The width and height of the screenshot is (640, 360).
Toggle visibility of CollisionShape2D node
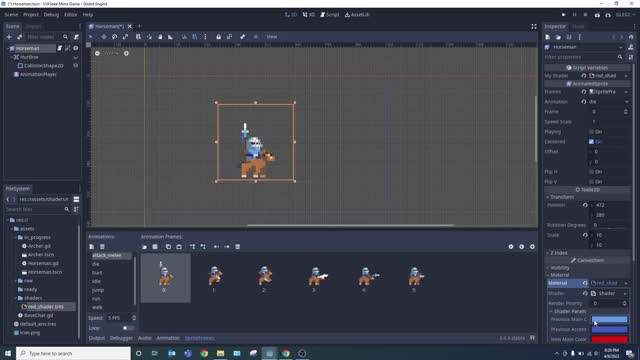coord(76,65)
